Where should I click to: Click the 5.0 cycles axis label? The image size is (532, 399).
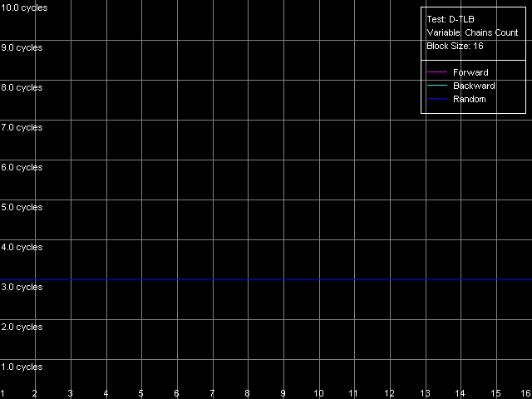[22, 207]
